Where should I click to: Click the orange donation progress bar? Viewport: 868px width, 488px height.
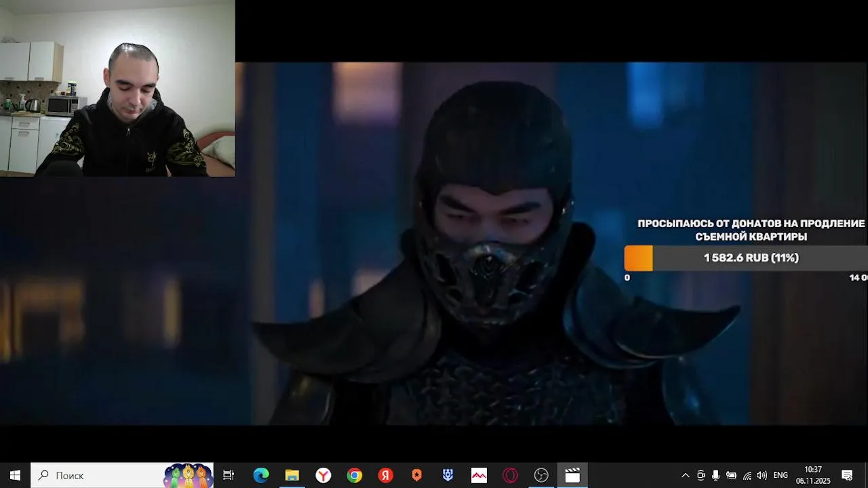click(638, 258)
